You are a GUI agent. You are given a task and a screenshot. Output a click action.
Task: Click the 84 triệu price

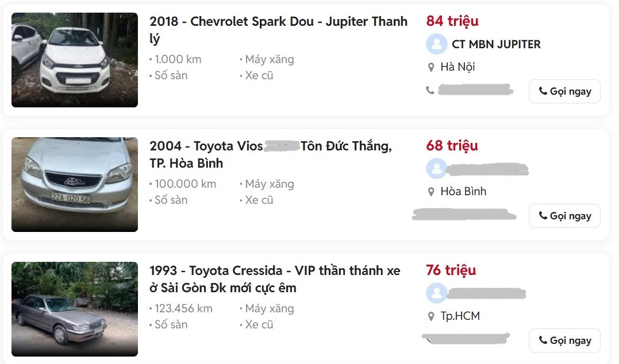coord(452,21)
